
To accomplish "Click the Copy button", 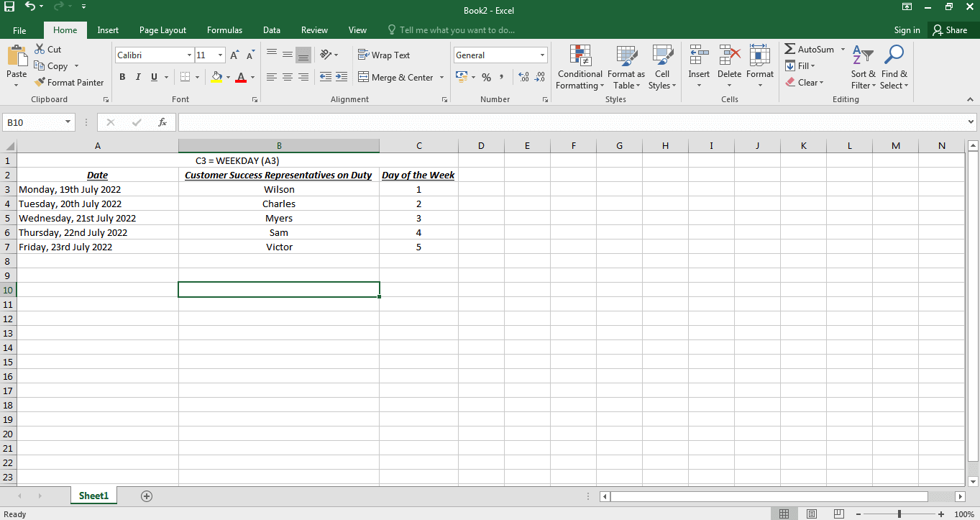I will click(x=52, y=65).
